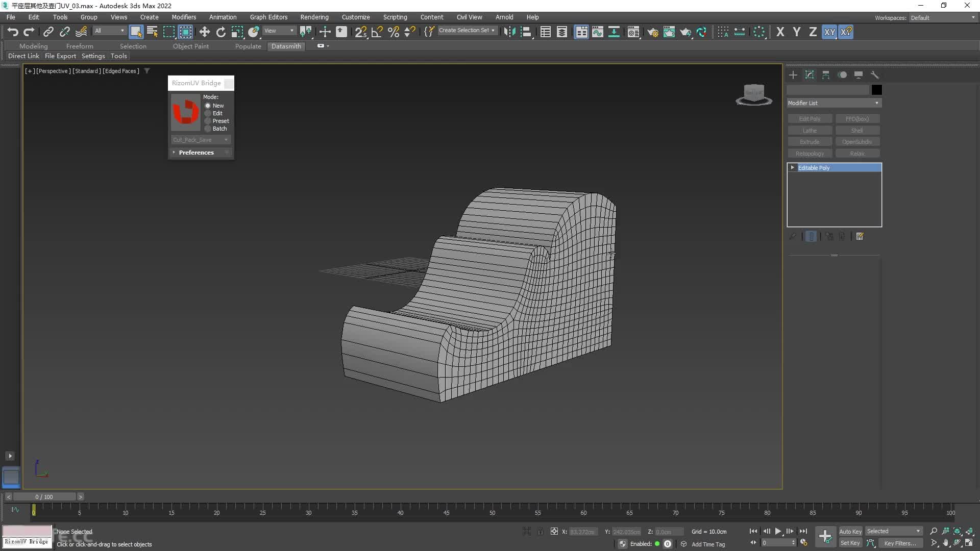Image resolution: width=980 pixels, height=551 pixels.
Task: Switch to the Object Paint ribbon tab
Action: (190, 46)
